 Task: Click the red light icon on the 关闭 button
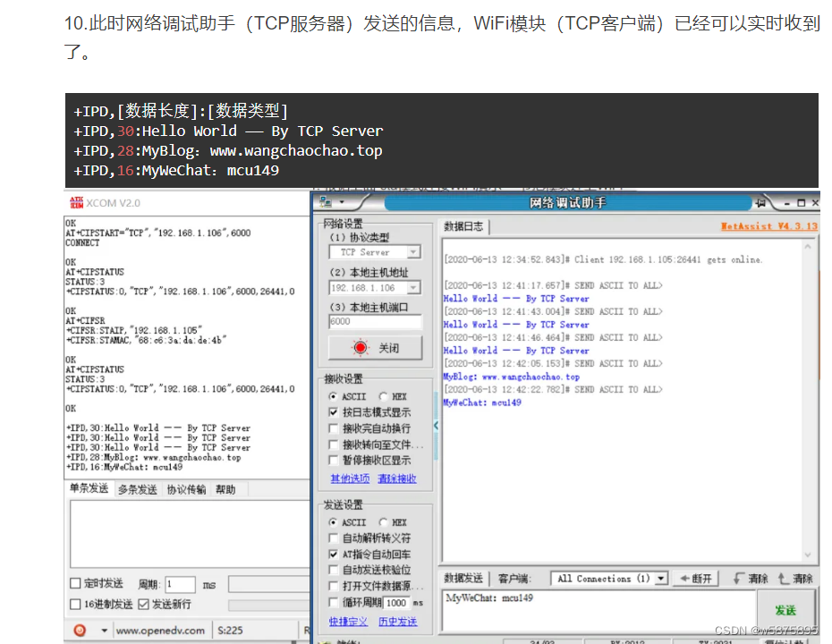pyautogui.click(x=361, y=348)
